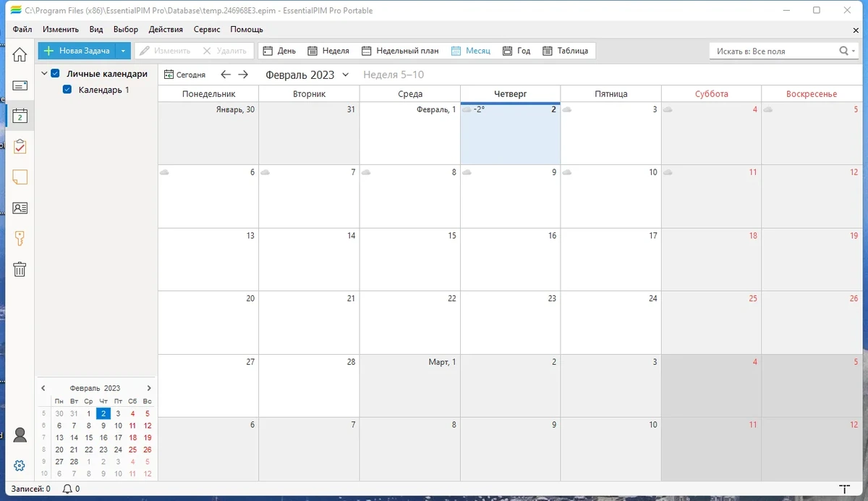Open the Tasks module checklist icon
This screenshot has width=868, height=501.
click(x=20, y=146)
